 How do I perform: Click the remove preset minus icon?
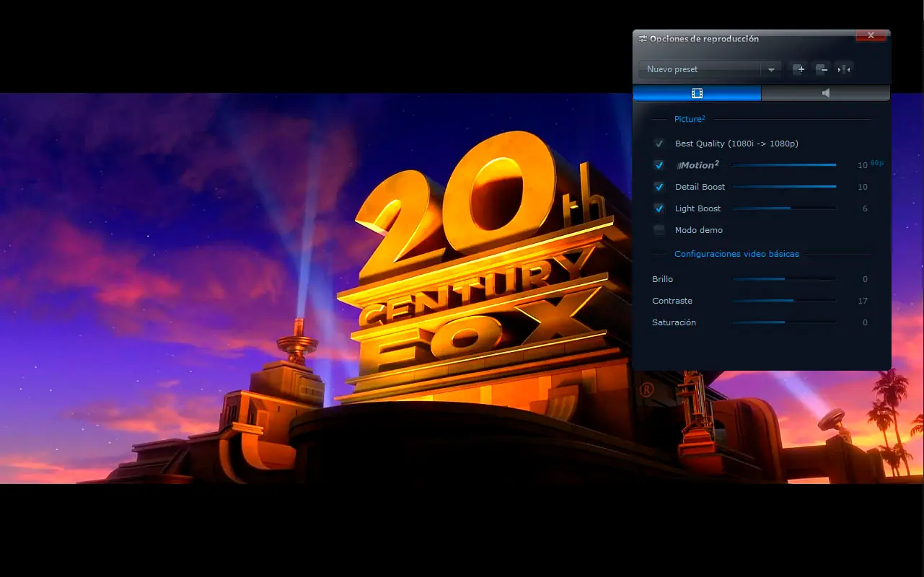pos(822,69)
